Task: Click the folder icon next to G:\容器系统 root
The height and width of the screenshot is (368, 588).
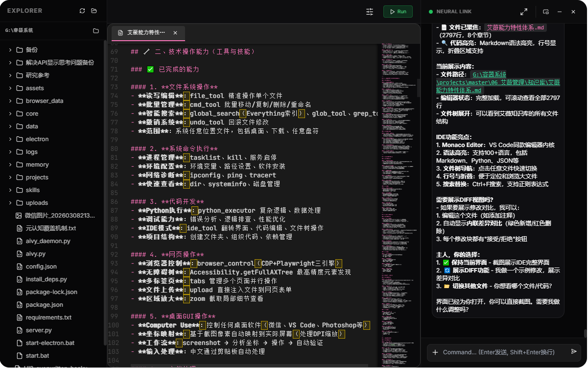Action: [96, 30]
